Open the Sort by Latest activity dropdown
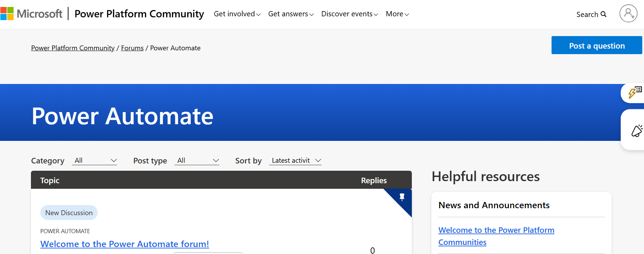This screenshot has width=644, height=254. point(295,160)
